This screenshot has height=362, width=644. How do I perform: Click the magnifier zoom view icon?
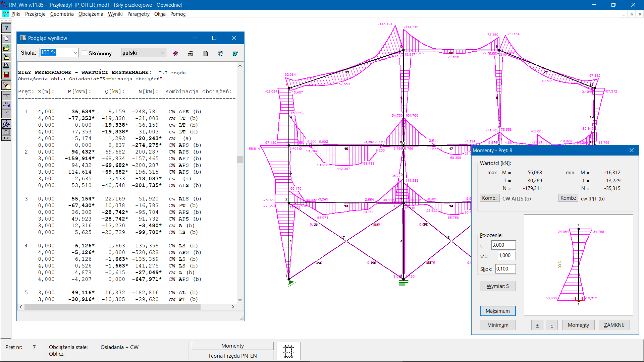point(6,124)
